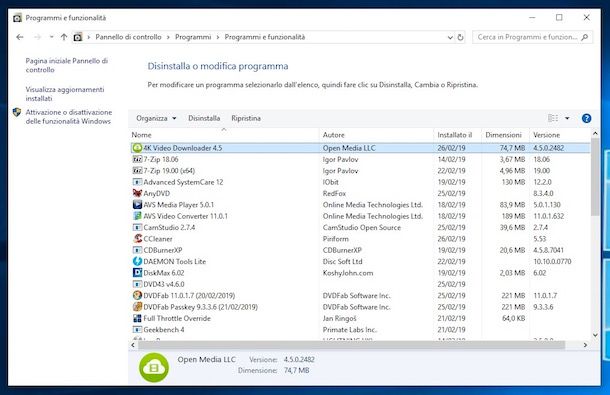Click the DVDFab Passkey 9.3.3.6 icon
The image size is (610, 395).
[137, 307]
